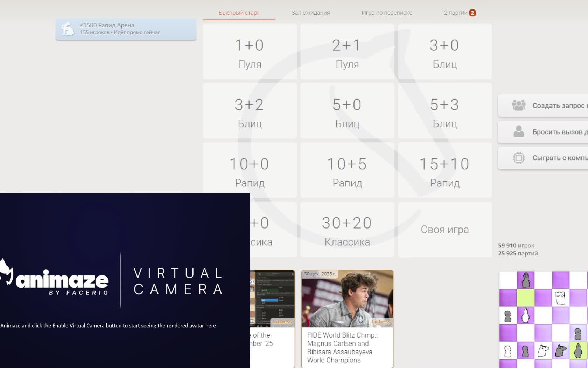This screenshot has width=588, height=368.
Task: Click the white knight on the mini board
Action: point(543,350)
